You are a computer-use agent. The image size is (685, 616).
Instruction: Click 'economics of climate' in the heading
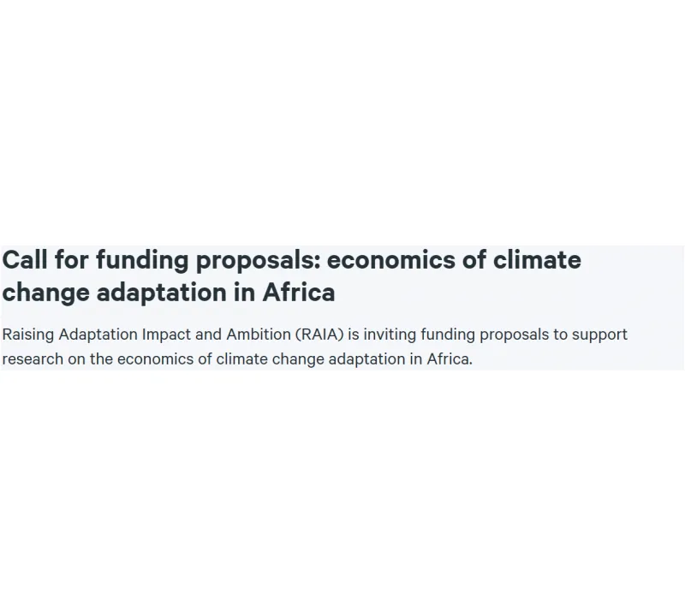454,259
